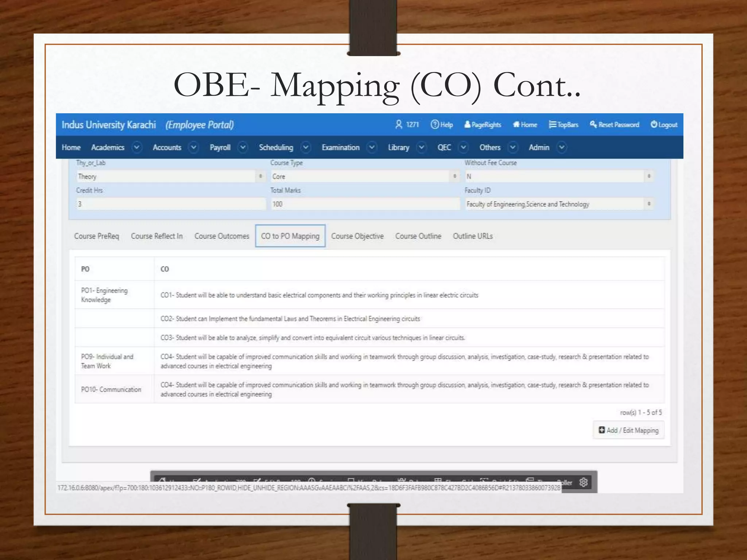Click the plus icon on Add / Edit Mapping

tap(602, 430)
